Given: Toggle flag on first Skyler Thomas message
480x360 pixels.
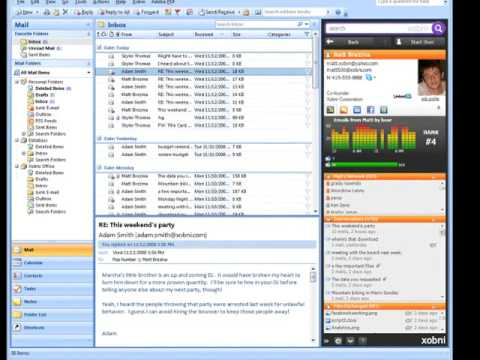Looking at the screenshot, I should click(x=308, y=56).
